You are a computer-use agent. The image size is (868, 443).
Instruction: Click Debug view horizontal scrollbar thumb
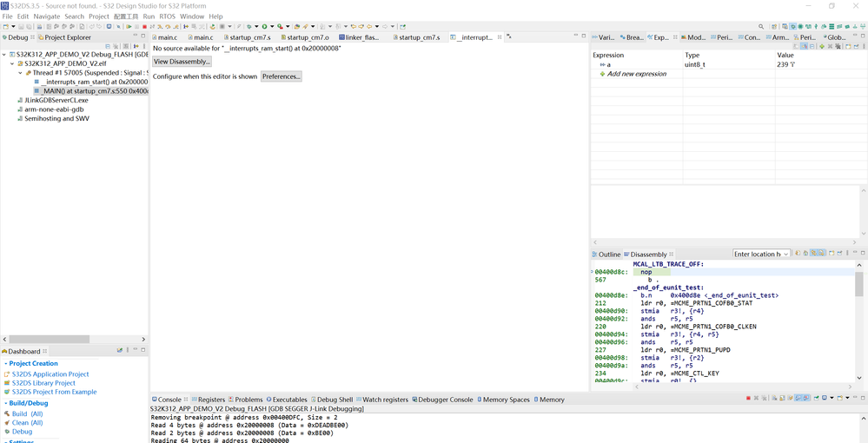click(x=50, y=339)
